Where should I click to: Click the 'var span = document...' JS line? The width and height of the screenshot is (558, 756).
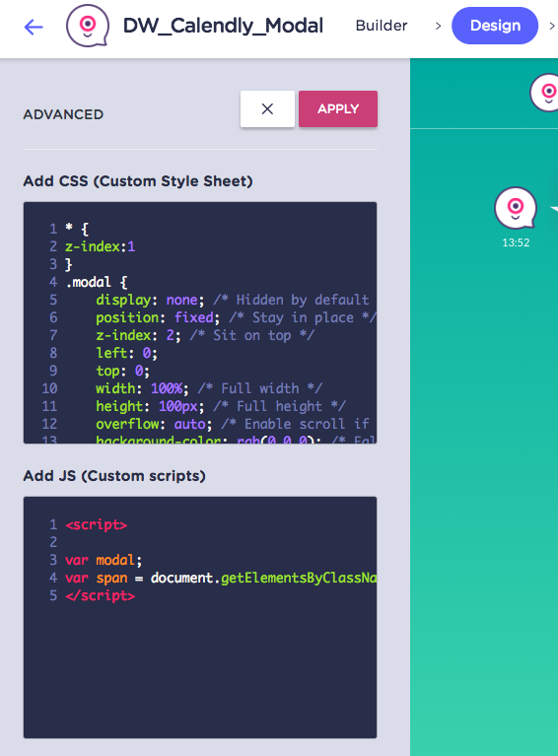[221, 579]
